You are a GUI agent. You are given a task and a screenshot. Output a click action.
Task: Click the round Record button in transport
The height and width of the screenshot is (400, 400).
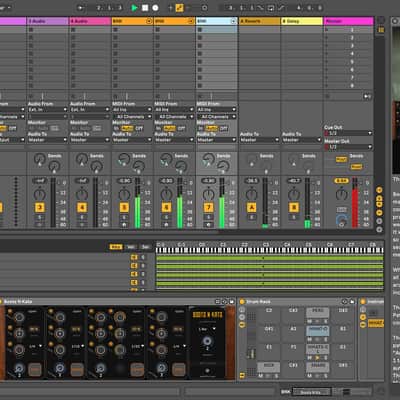point(155,8)
